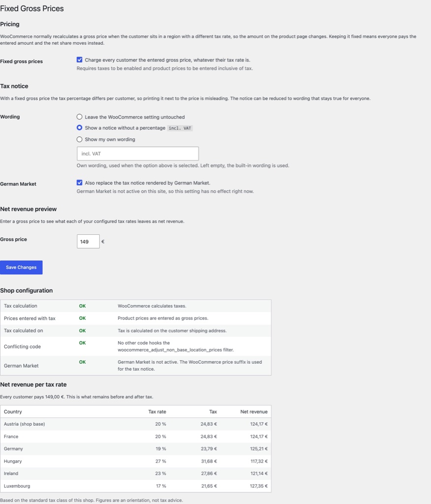Viewport: 431px width, 504px height.
Task: Click the 'Tax notice' section heading
Action: coord(14,86)
